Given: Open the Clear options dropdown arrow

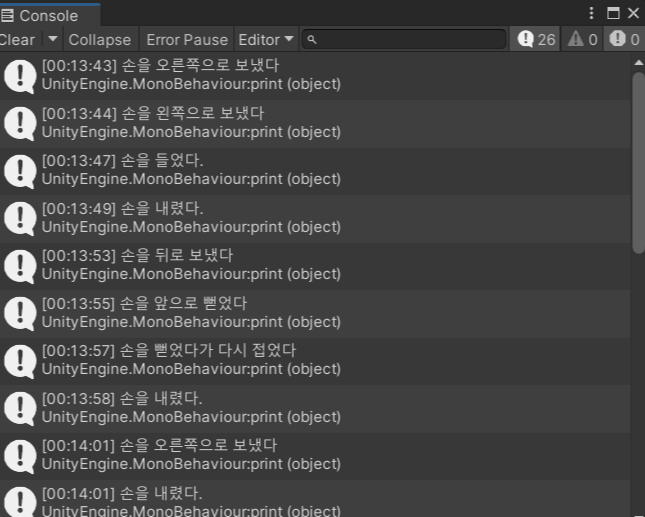Looking at the screenshot, I should coord(53,39).
